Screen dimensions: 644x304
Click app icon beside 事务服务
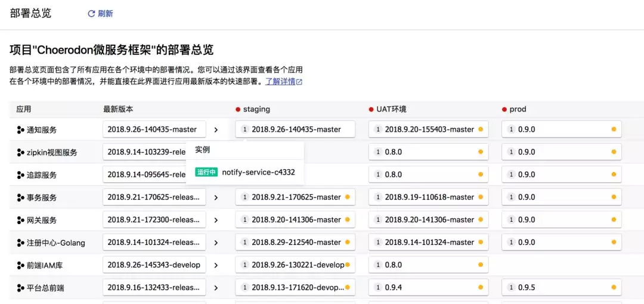(20, 198)
